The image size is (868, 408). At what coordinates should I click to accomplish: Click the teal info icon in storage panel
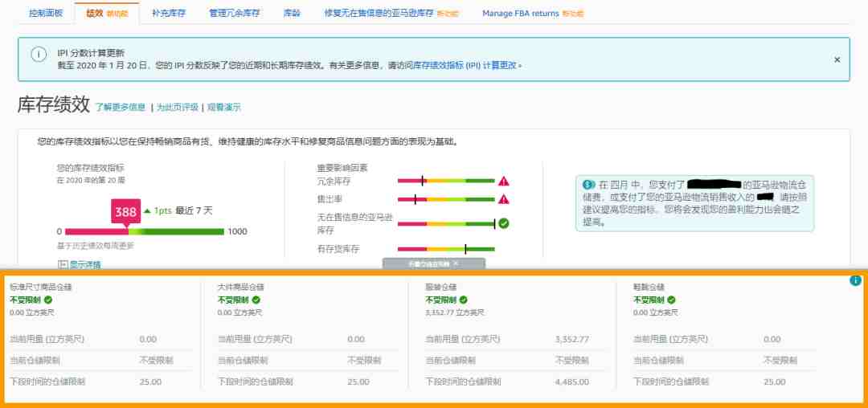pos(856,280)
